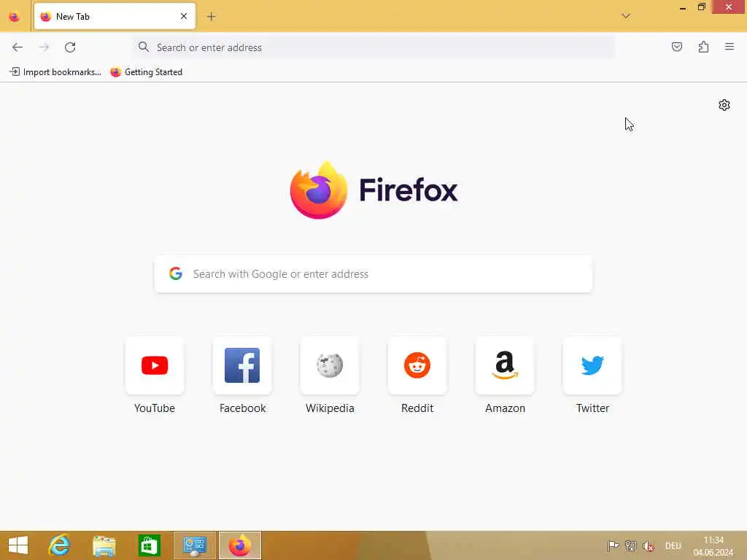Open the Save to Pocket icon
Viewport: 747px width, 560px height.
[676, 47]
